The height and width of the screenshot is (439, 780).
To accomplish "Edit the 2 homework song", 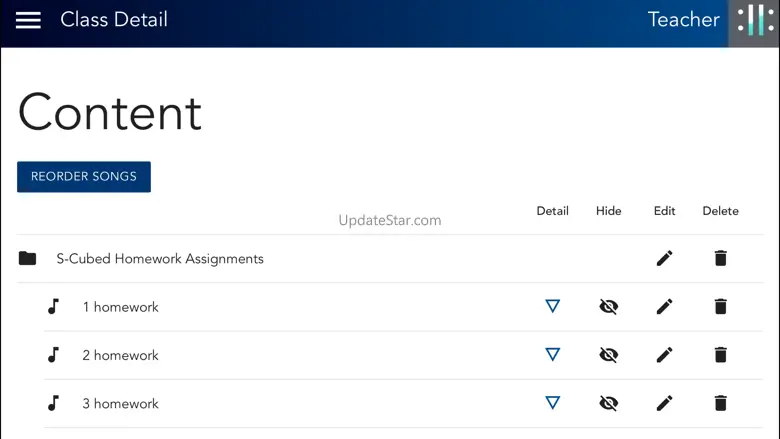I will (x=664, y=355).
